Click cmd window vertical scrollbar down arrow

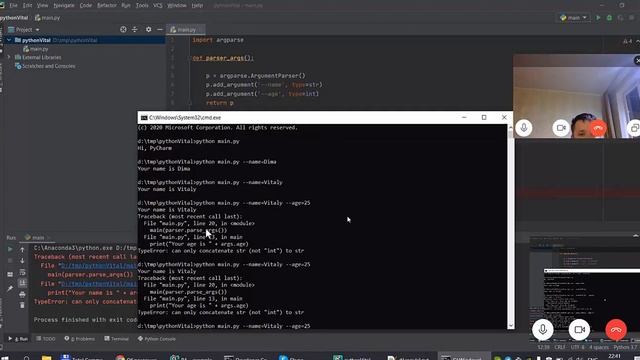click(511, 326)
